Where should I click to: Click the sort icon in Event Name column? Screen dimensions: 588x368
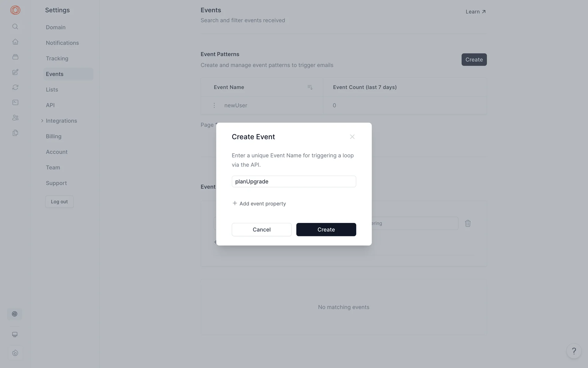point(310,87)
